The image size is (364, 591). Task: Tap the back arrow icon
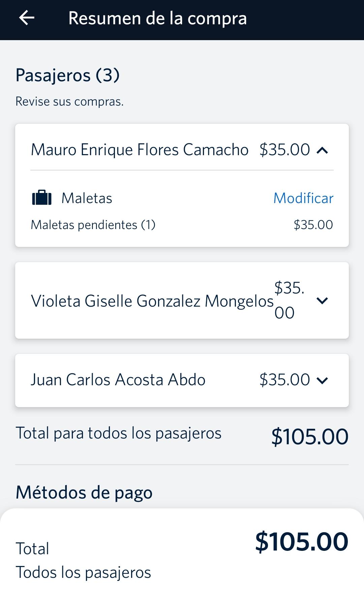pos(27,18)
